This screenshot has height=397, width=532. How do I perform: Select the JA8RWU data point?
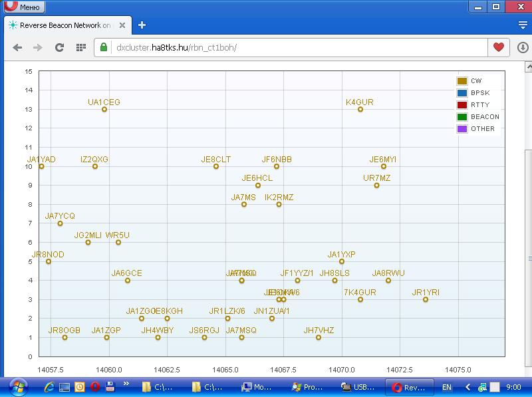coord(388,280)
